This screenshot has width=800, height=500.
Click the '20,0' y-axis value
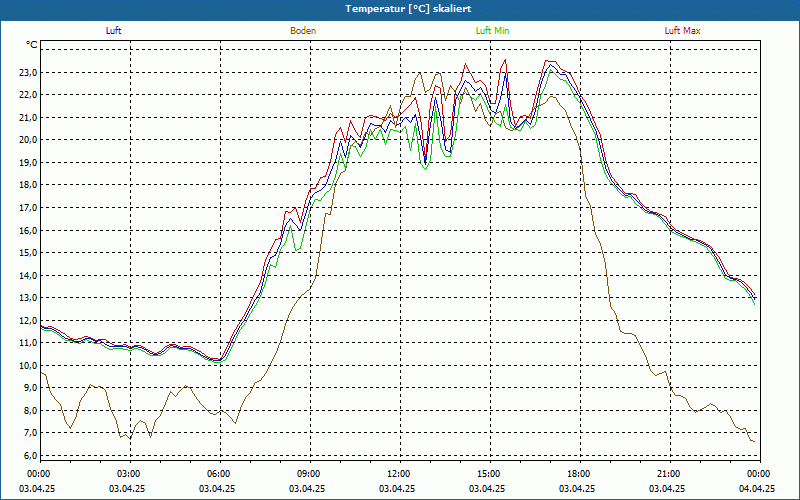coord(28,140)
